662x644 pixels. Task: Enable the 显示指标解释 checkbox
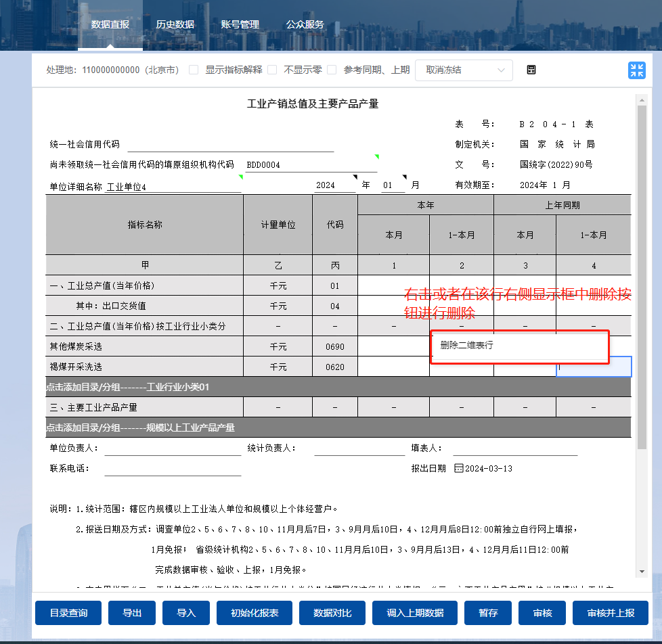pyautogui.click(x=194, y=70)
